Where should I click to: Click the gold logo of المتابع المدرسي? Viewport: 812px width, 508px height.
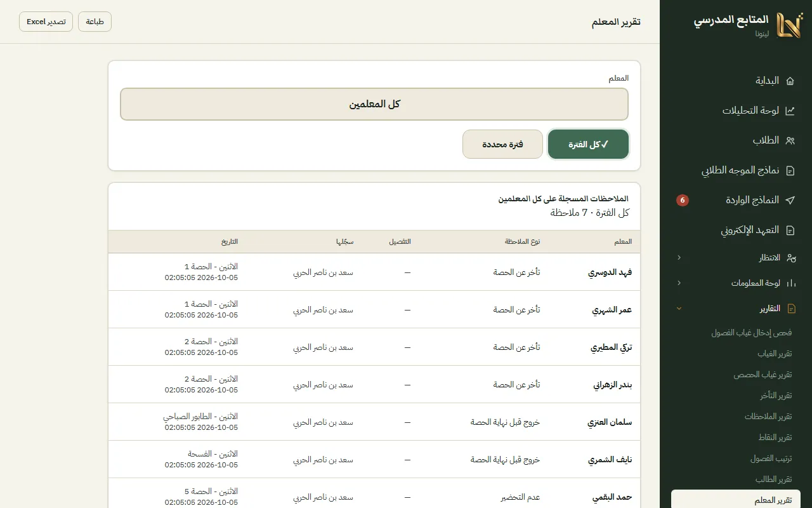tap(790, 25)
